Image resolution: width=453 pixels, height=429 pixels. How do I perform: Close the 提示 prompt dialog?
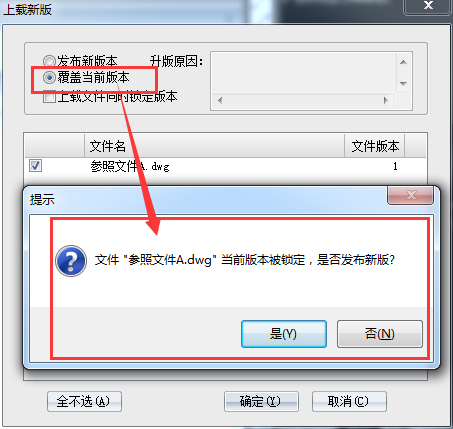pyautogui.click(x=411, y=195)
